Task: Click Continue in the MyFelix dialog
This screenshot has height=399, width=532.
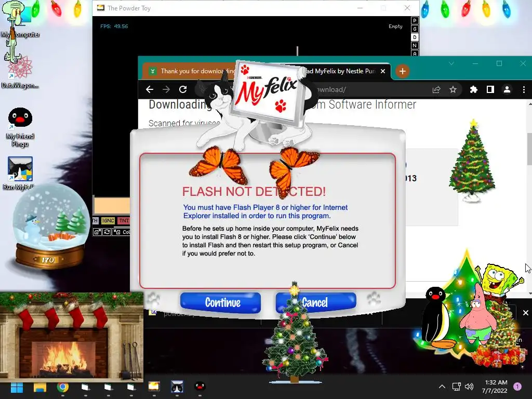Action: point(220,302)
